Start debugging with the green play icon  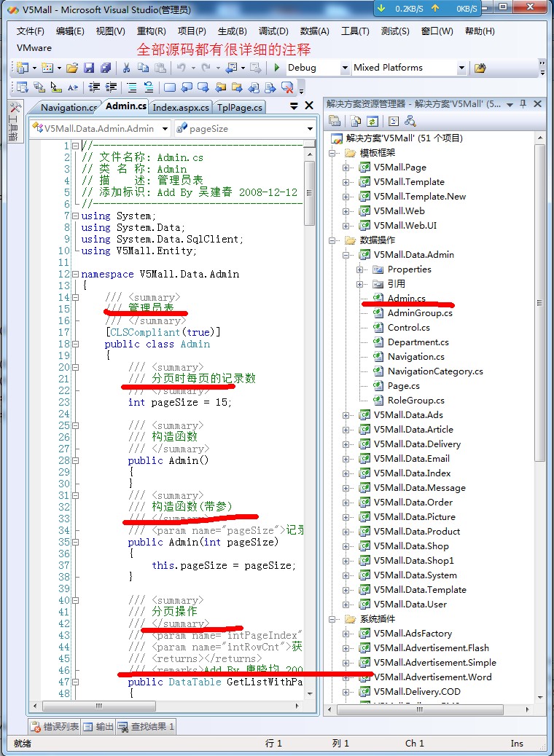click(x=277, y=68)
